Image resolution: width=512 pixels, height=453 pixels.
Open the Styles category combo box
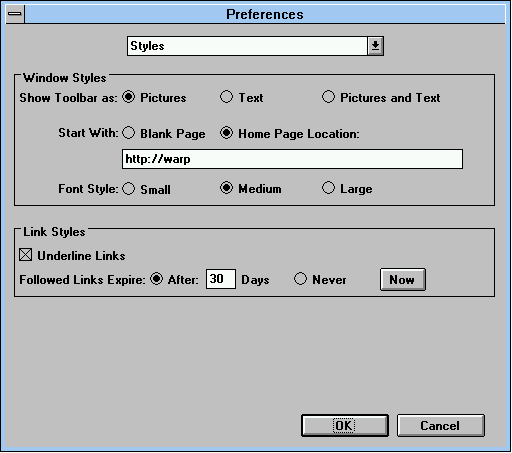(x=255, y=46)
